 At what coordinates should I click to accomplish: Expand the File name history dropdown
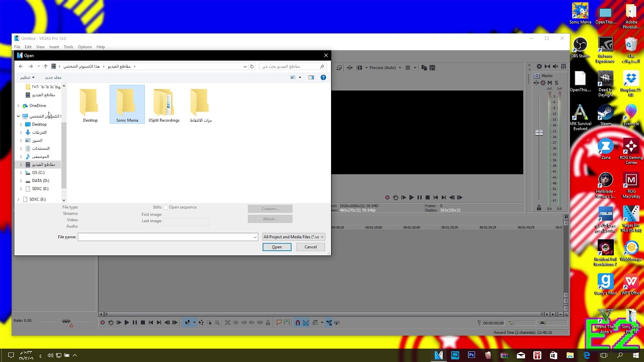[255, 237]
